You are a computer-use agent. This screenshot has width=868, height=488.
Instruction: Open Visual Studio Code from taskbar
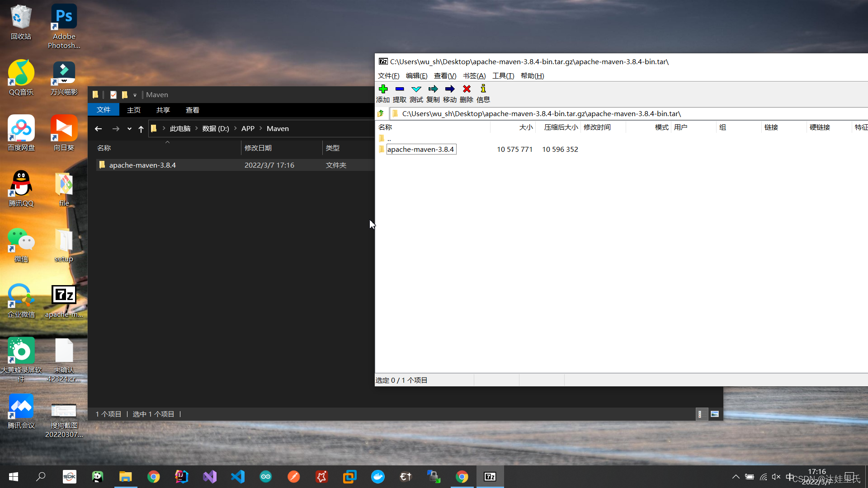(x=238, y=477)
